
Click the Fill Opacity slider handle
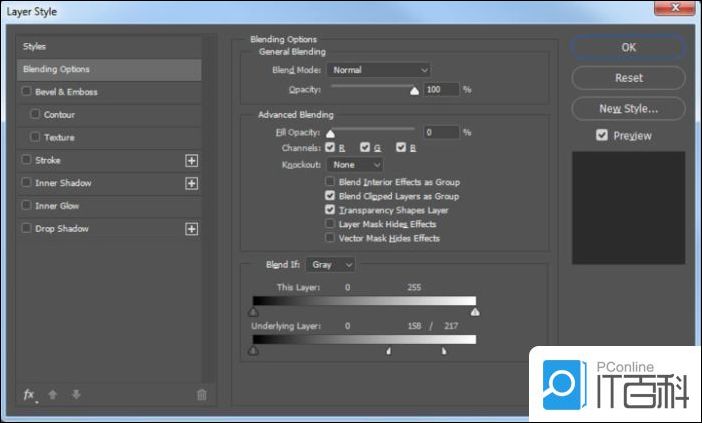[330, 133]
